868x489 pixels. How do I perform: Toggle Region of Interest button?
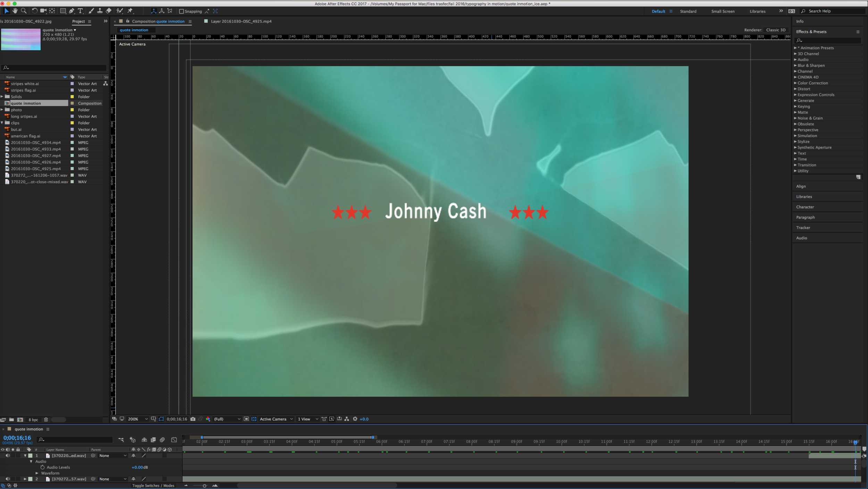[246, 419]
